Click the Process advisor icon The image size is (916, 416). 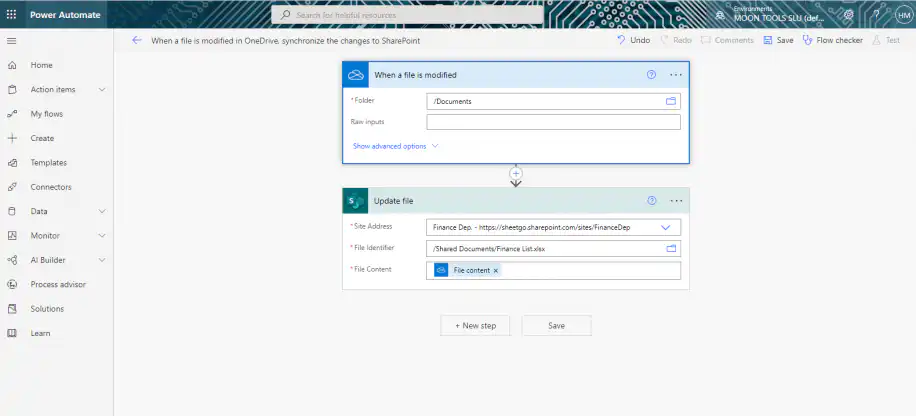[x=12, y=285]
